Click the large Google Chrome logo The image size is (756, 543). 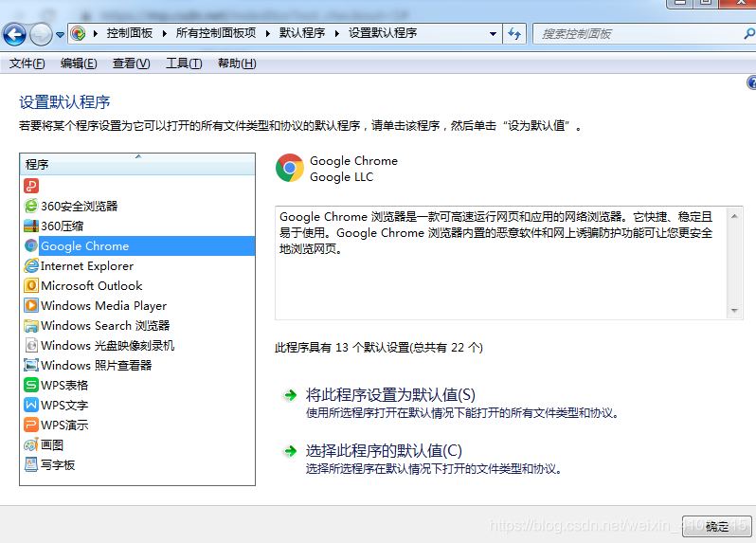pyautogui.click(x=289, y=168)
